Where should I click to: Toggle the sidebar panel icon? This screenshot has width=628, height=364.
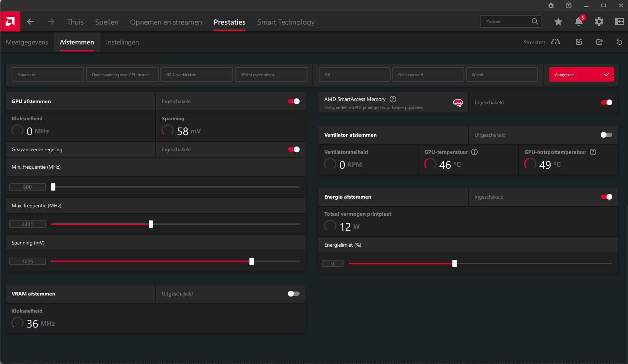click(x=620, y=21)
